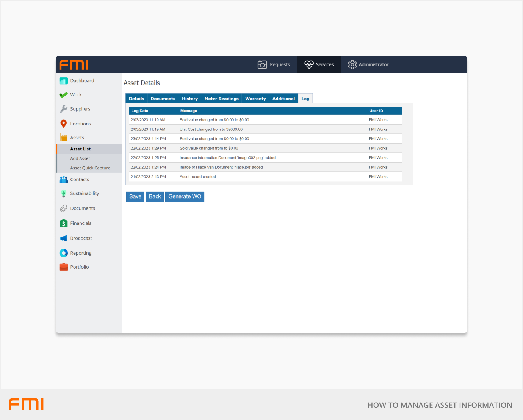
Task: Click the Reporting chart icon
Action: [x=63, y=253]
